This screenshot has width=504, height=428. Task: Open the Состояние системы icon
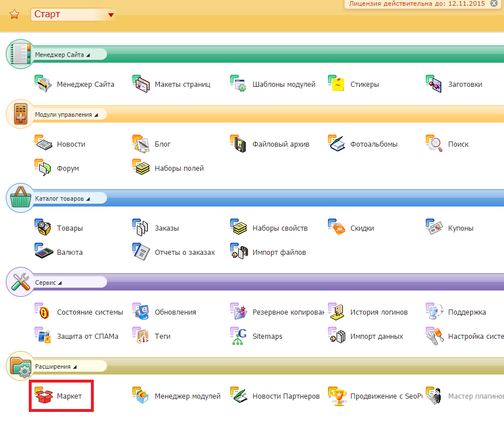pyautogui.click(x=44, y=312)
